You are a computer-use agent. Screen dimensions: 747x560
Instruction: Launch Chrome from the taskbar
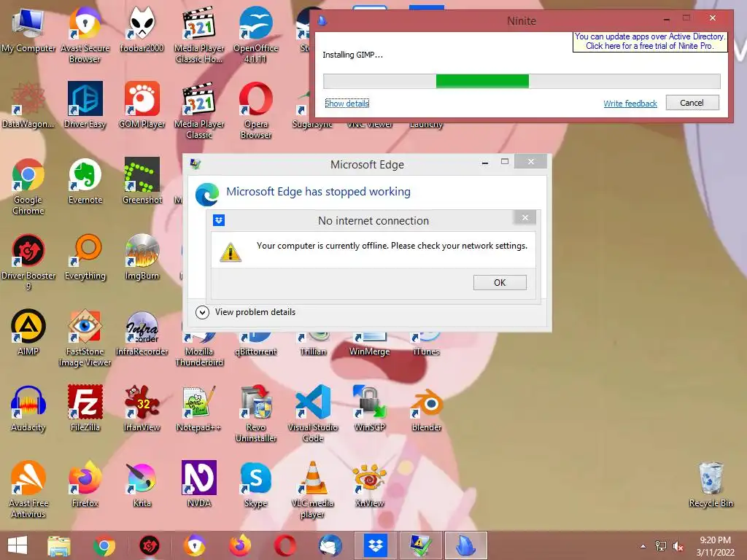[104, 545]
